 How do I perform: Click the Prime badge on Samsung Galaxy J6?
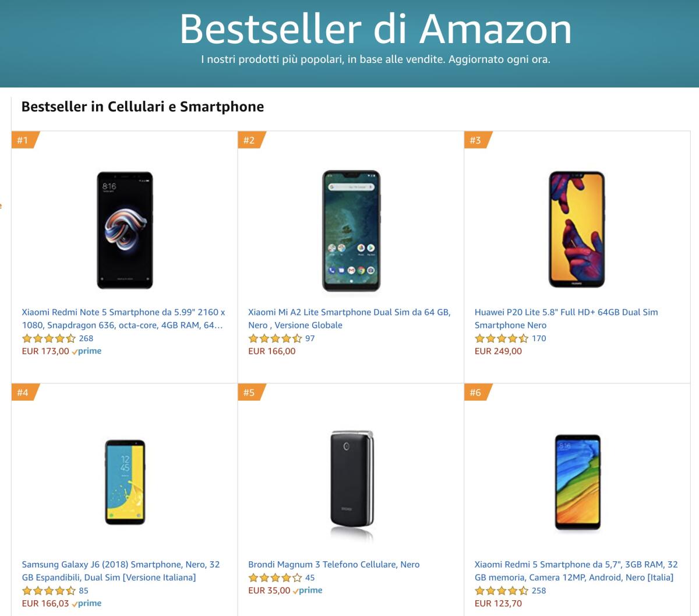click(87, 603)
